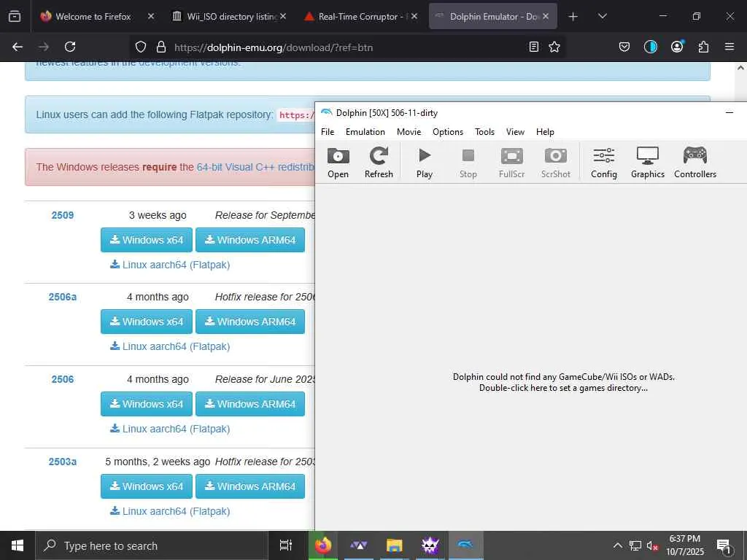Switch to the Welcome to Firefox tab

click(x=93, y=16)
